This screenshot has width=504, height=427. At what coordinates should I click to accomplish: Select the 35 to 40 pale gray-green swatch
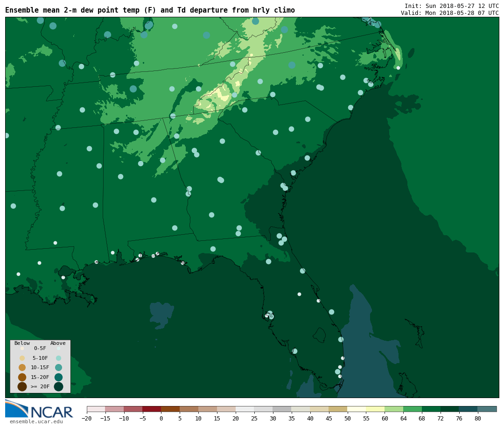coord(301,409)
